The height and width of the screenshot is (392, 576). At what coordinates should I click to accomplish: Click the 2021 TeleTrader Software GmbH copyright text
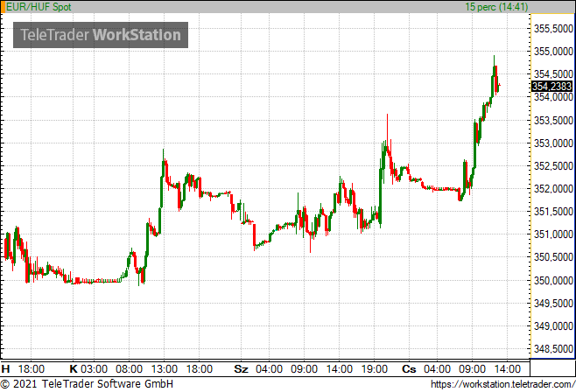point(87,384)
